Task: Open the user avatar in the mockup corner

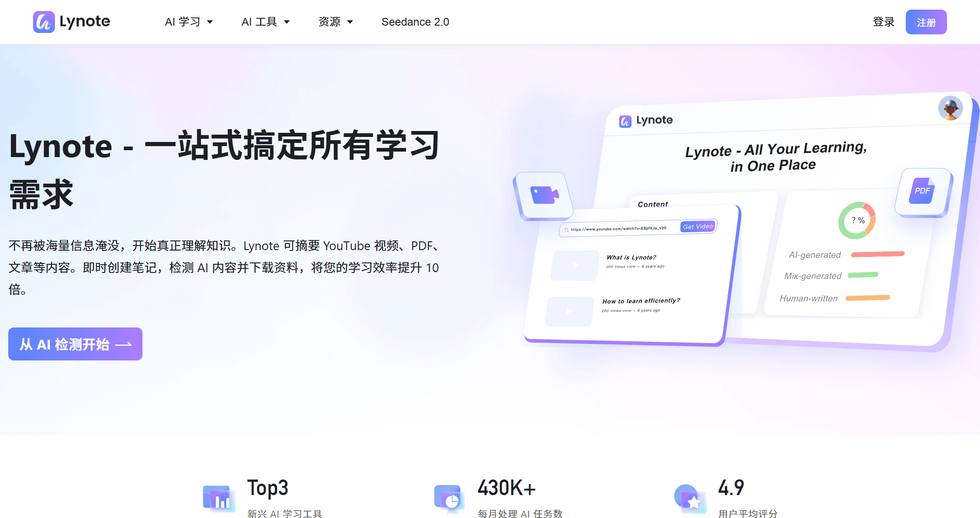Action: 951,109
